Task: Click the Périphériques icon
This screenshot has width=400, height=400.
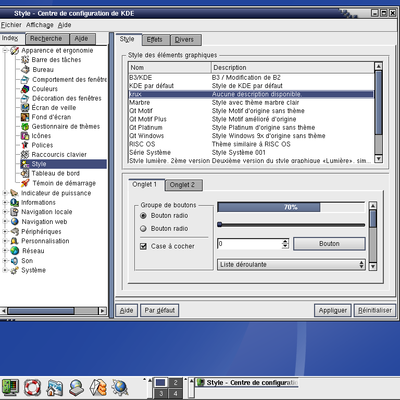Action: (x=14, y=231)
